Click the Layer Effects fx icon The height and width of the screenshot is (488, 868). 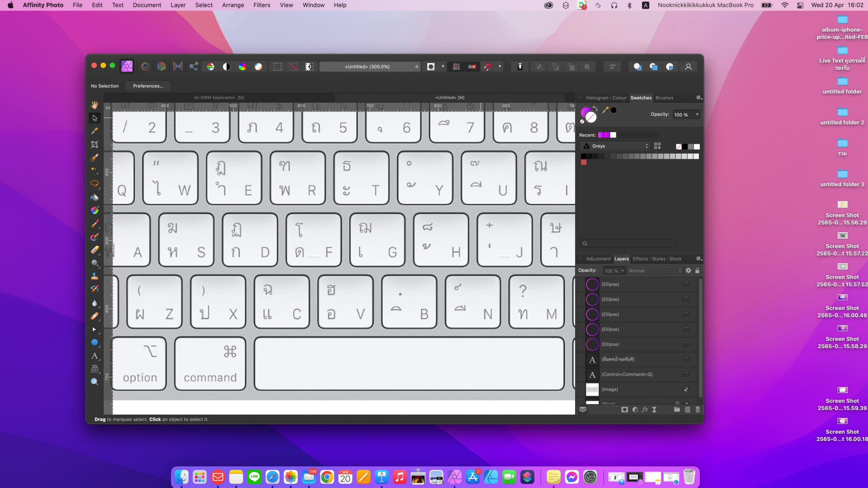click(645, 409)
